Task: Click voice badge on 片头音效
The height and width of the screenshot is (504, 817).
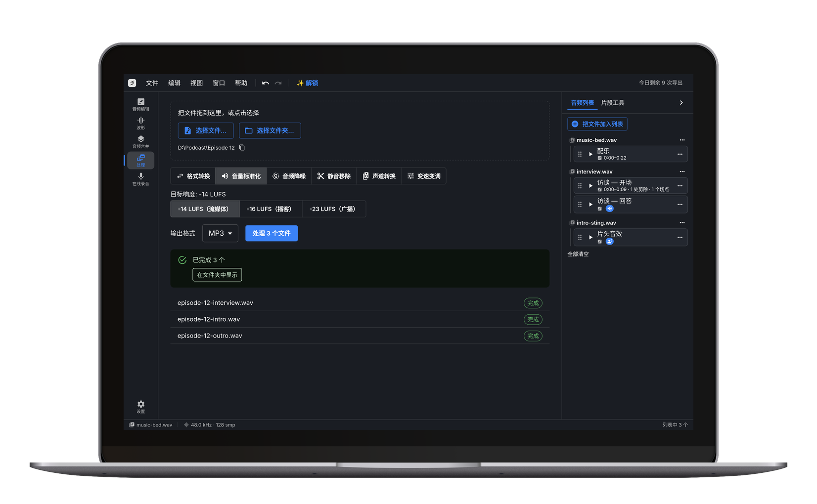Action: click(610, 242)
